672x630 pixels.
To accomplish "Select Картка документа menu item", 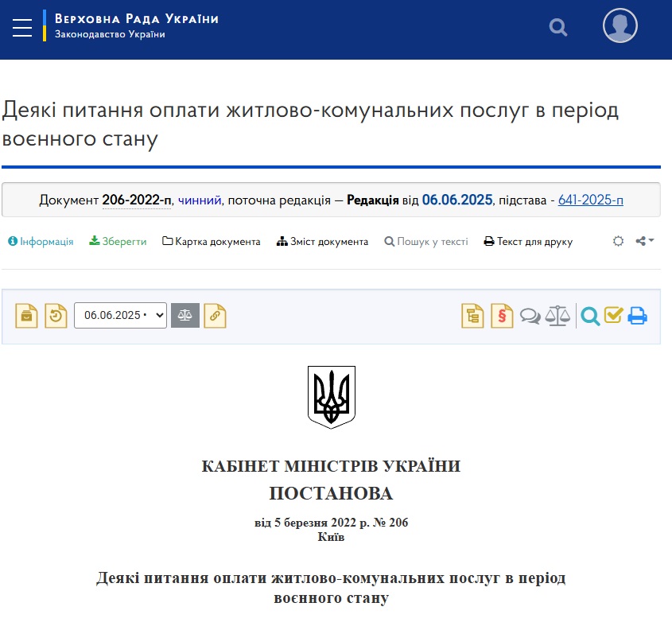I will 212,242.
